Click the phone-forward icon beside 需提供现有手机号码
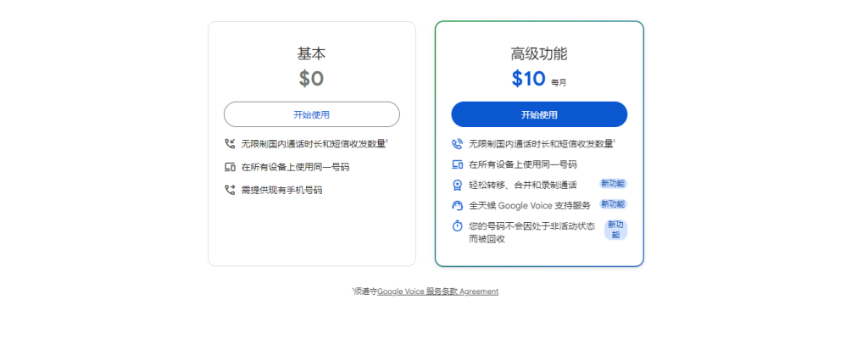 [x=230, y=190]
